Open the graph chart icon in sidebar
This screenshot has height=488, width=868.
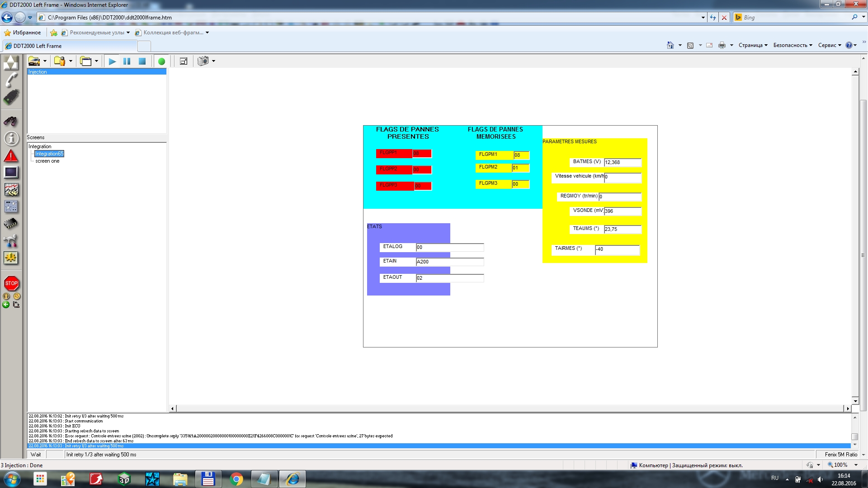point(11,189)
